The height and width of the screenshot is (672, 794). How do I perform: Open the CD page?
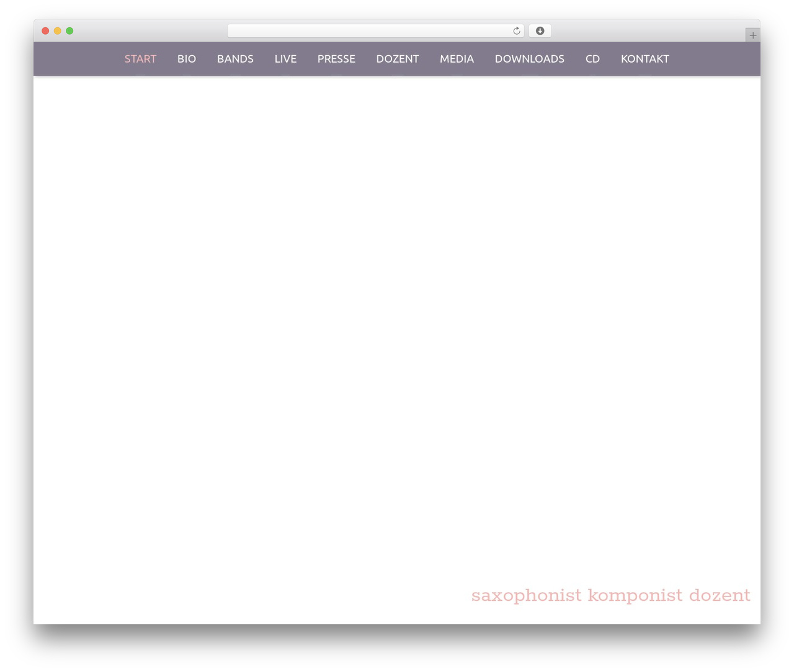[592, 59]
